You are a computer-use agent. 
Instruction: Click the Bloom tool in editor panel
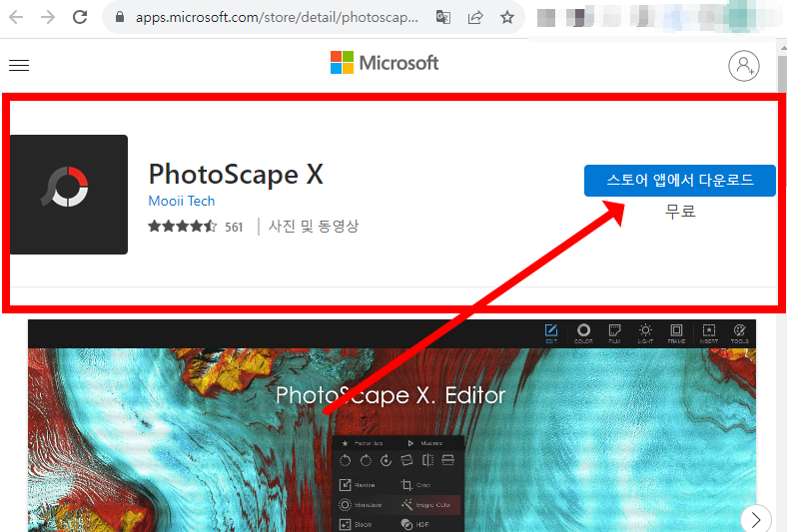pos(356,524)
